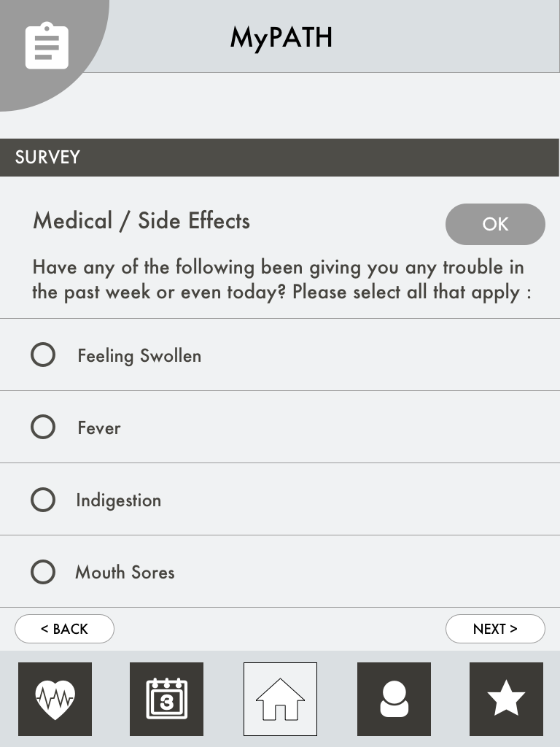Click the Medical / Side Effects heading
The width and height of the screenshot is (560, 747).
(141, 221)
